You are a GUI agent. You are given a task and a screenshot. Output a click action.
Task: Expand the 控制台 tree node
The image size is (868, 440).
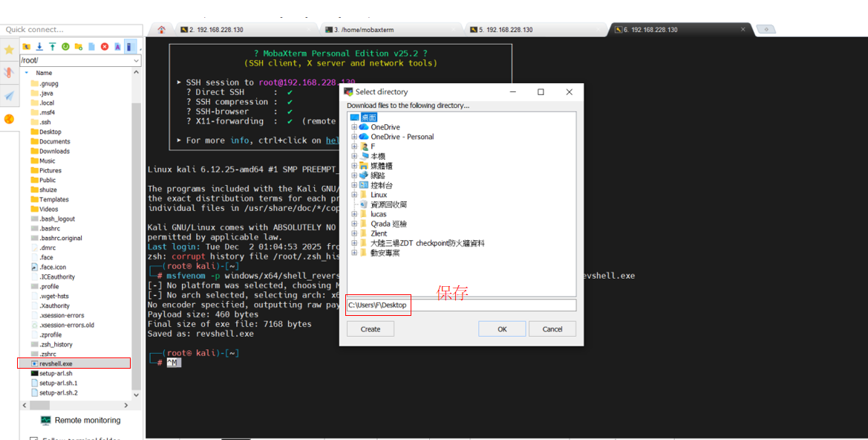tap(354, 185)
